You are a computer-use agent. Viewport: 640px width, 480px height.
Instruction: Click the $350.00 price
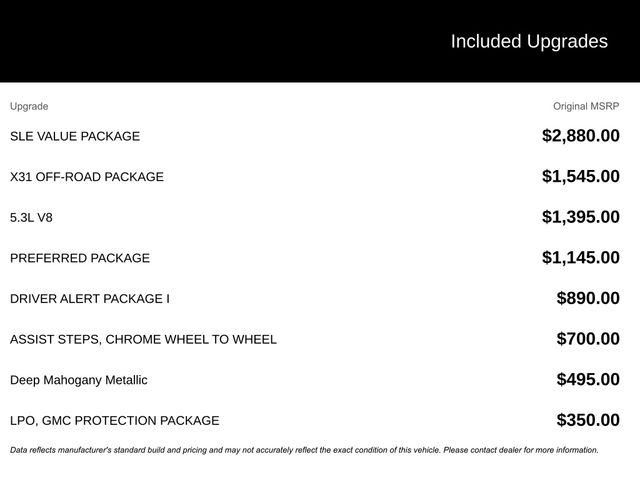tap(588, 420)
